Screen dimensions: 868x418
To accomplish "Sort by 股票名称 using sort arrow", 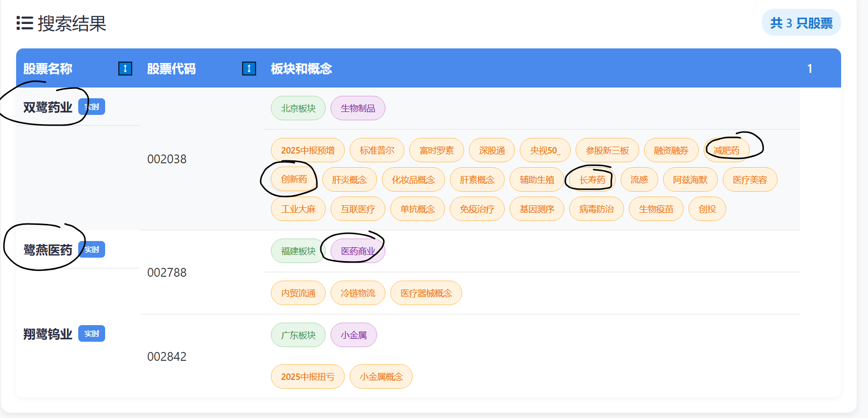I will [125, 68].
